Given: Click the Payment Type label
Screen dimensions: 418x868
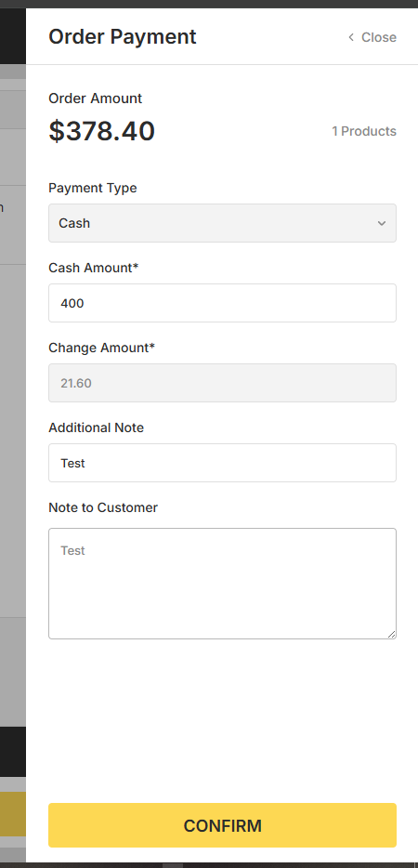Looking at the screenshot, I should (x=93, y=189).
